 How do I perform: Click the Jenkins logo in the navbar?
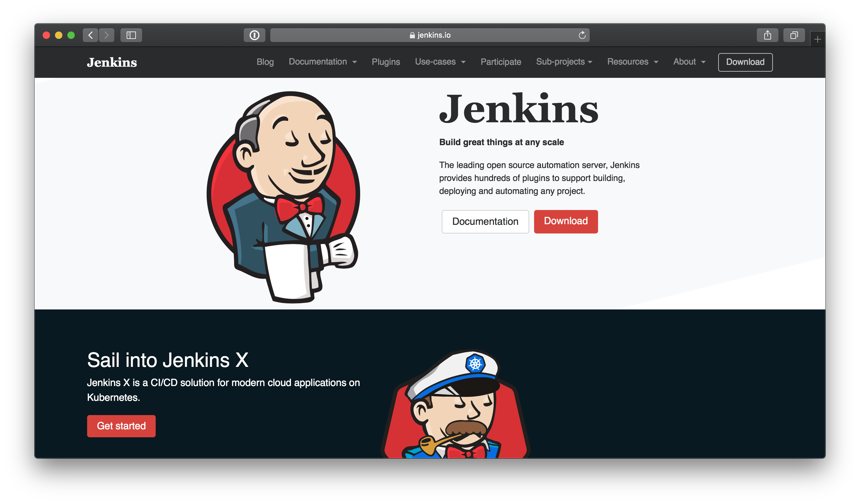point(112,62)
